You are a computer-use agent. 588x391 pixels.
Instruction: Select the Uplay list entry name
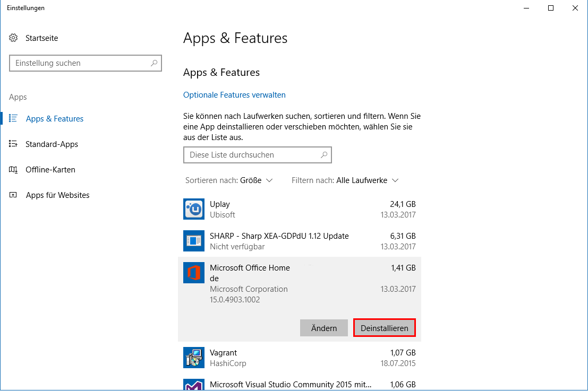tap(220, 204)
